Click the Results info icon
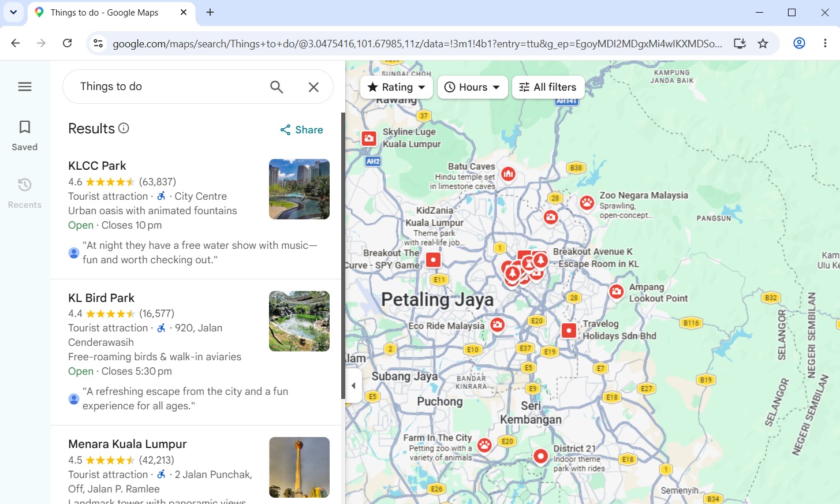The height and width of the screenshot is (504, 840). pyautogui.click(x=124, y=128)
